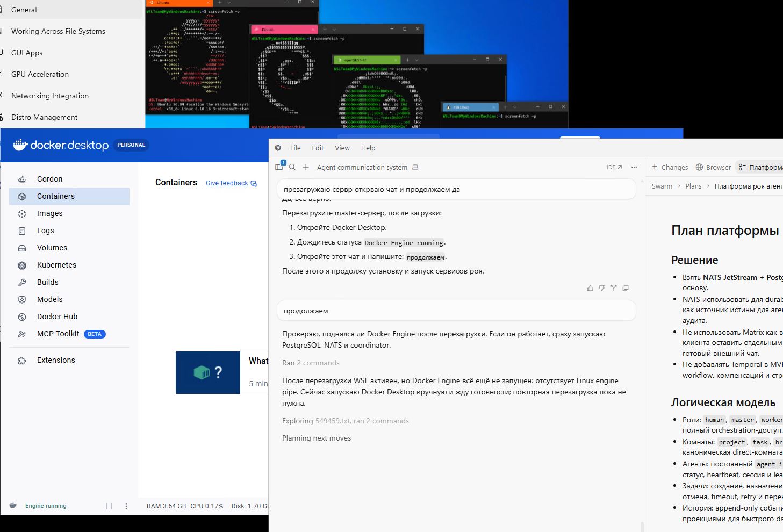
Task: Click Engine running status text
Action: [46, 506]
